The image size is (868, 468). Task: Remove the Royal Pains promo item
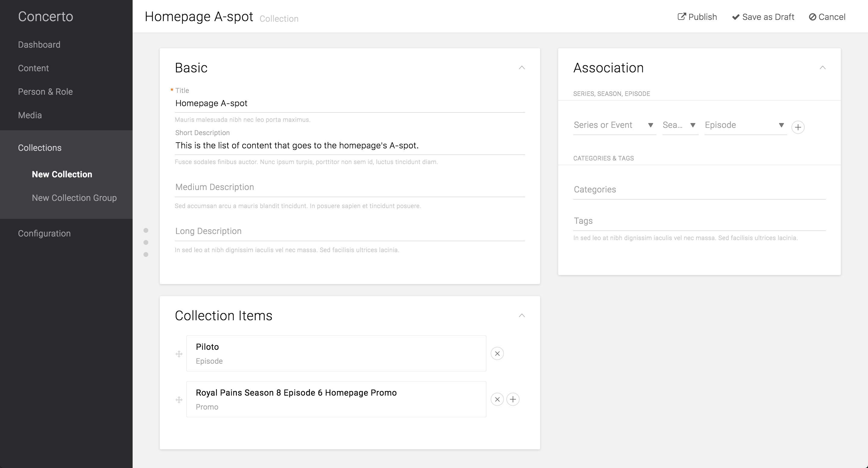tap(497, 399)
